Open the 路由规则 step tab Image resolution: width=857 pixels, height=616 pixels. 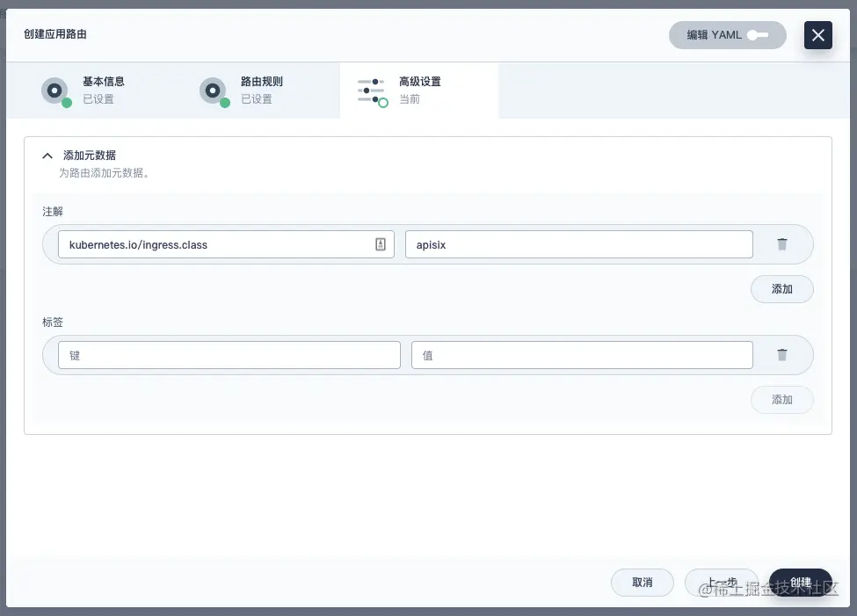261,91
